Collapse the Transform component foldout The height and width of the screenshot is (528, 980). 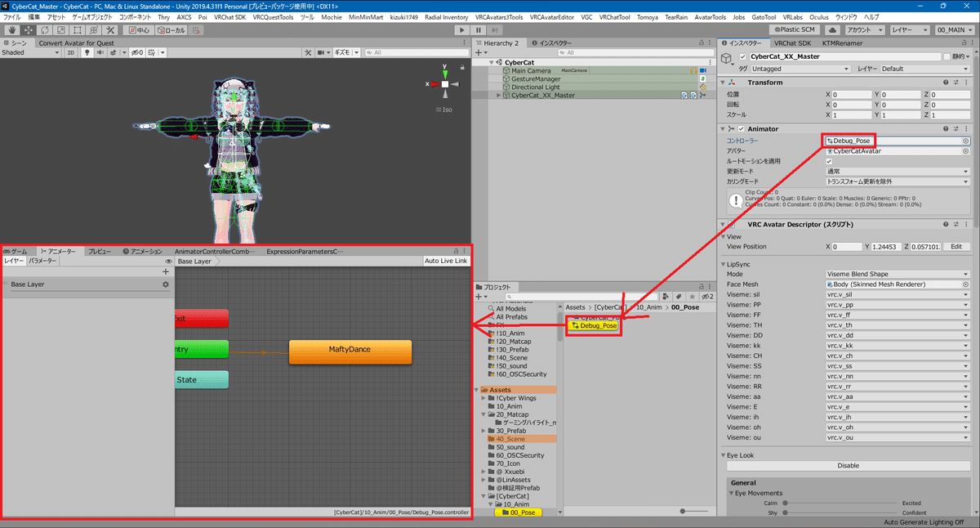pyautogui.click(x=724, y=83)
